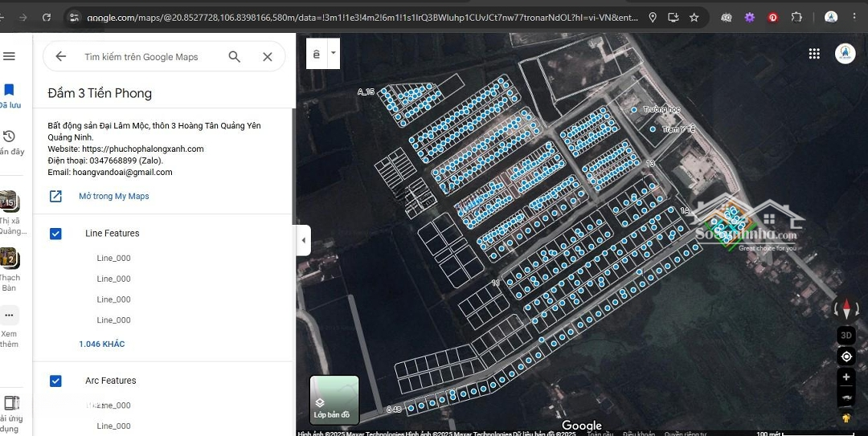Open the input tools dropdown arrow

tap(334, 53)
